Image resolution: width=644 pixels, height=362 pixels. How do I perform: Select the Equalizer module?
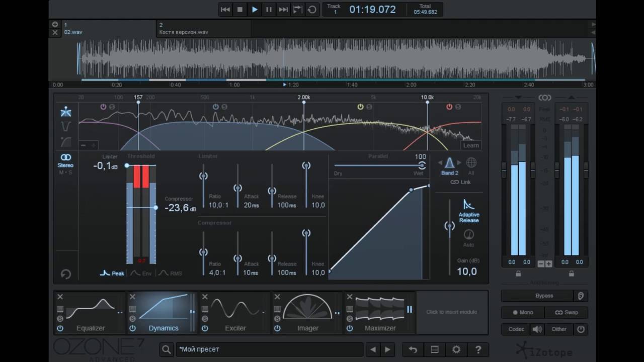pyautogui.click(x=90, y=312)
